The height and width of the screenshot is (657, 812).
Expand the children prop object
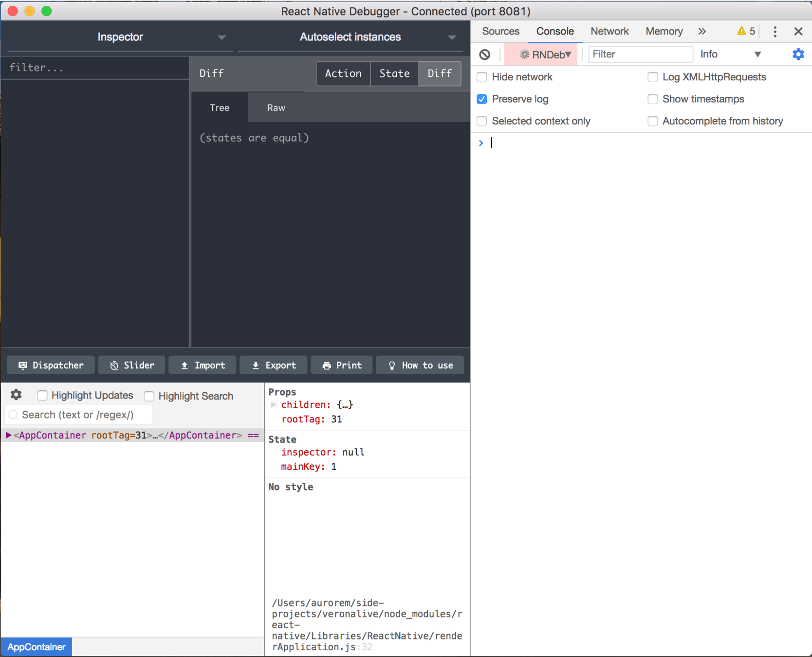(x=274, y=405)
